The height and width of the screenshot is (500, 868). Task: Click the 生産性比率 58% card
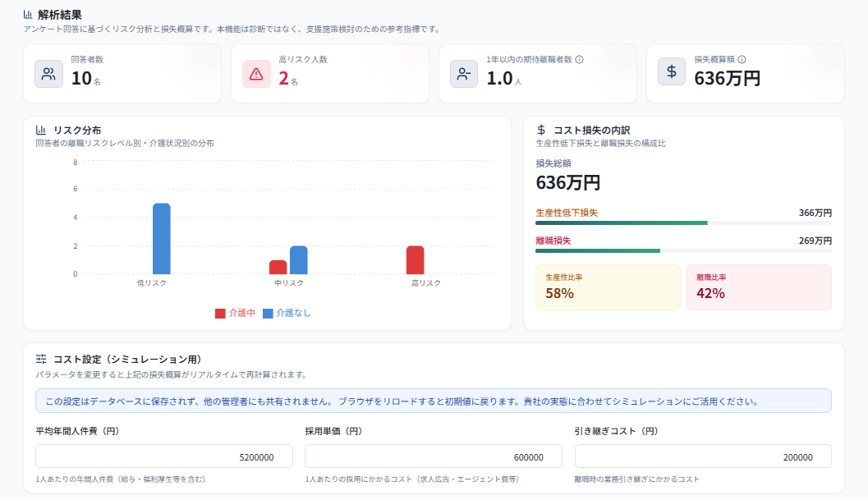(x=608, y=287)
